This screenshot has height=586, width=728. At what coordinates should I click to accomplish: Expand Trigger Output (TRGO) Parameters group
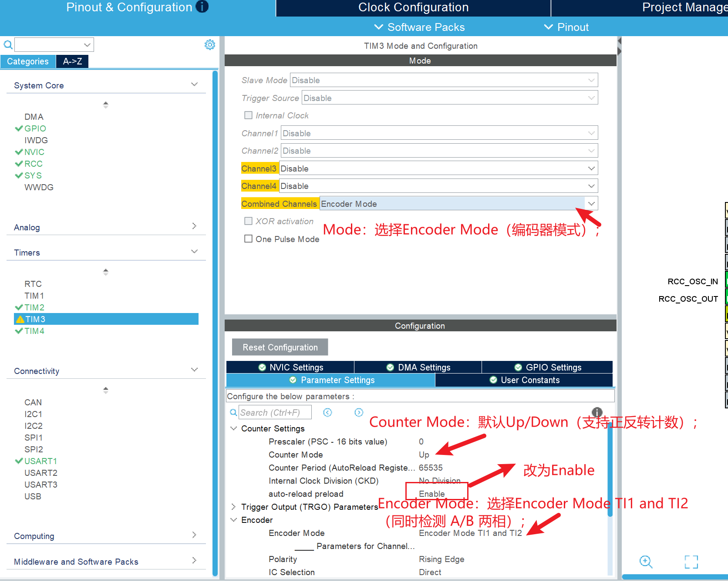click(234, 507)
